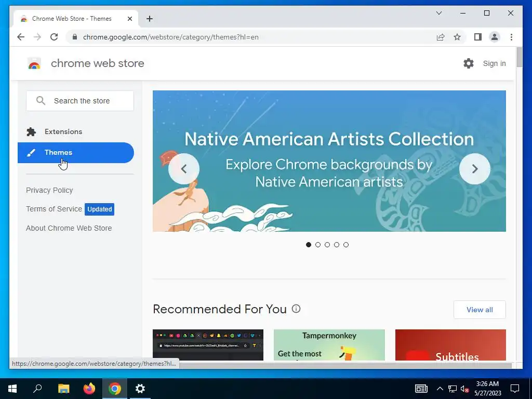Screen dimensions: 532x399
Task: Open About Chrome Web Store
Action: [x=69, y=229]
